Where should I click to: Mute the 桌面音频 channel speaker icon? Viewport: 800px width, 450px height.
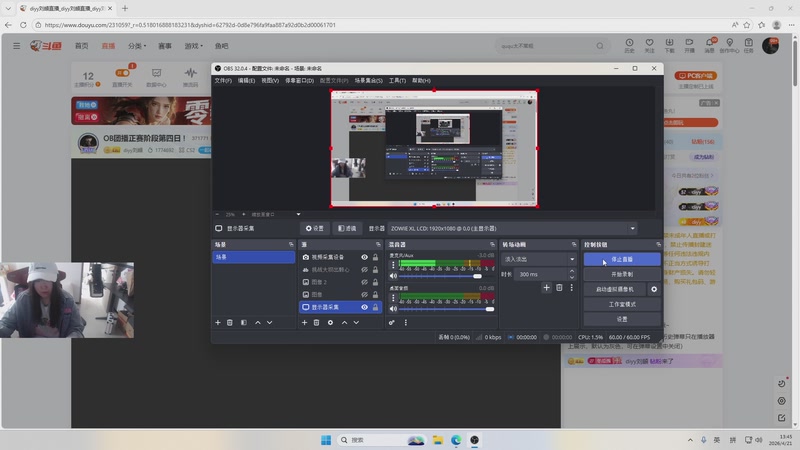[x=393, y=309]
